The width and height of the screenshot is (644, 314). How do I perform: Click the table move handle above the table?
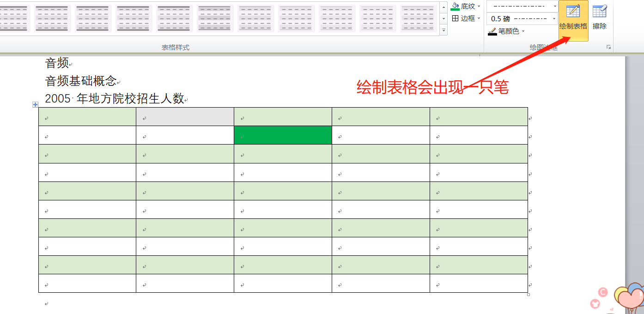(x=35, y=105)
